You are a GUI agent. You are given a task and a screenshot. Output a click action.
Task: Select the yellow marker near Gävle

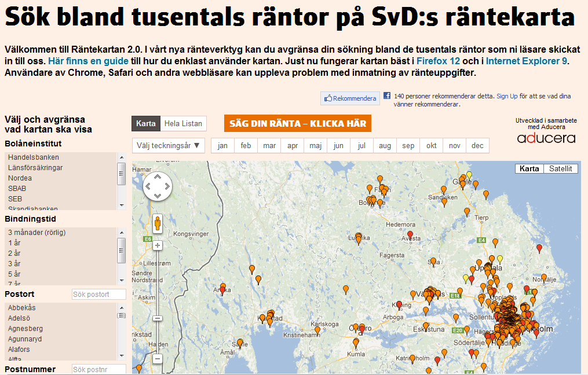(469, 175)
